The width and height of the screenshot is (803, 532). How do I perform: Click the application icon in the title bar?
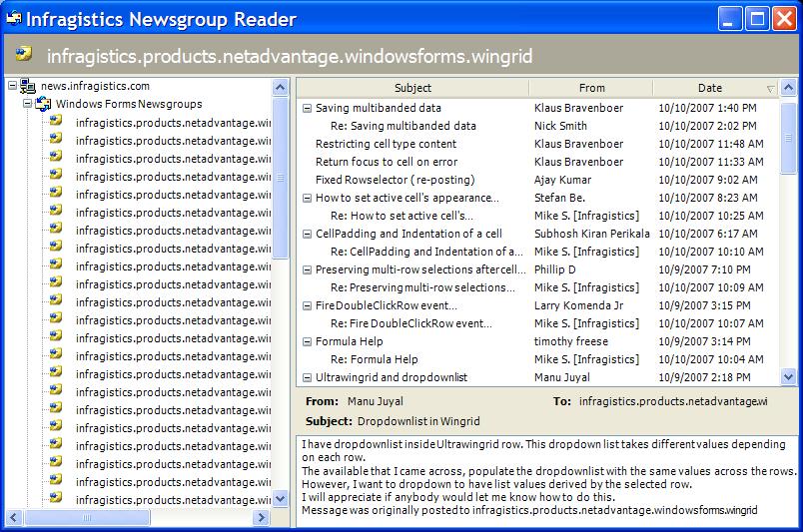point(14,18)
